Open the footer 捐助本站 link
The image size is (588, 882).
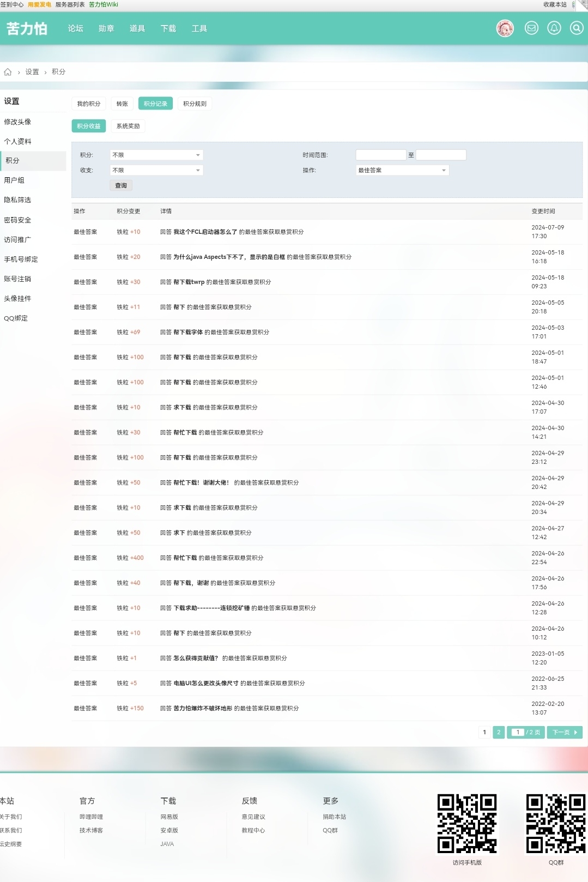pos(335,817)
